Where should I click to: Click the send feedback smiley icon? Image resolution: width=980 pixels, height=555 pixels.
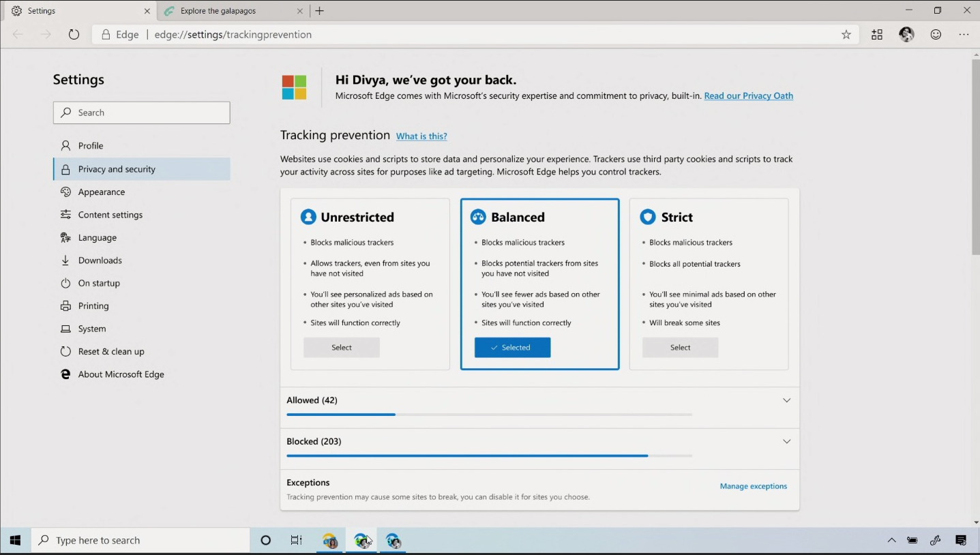click(x=936, y=35)
